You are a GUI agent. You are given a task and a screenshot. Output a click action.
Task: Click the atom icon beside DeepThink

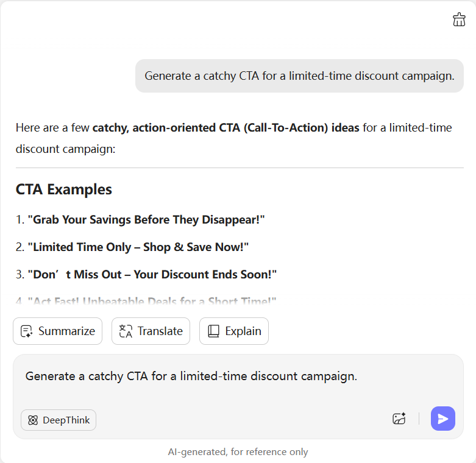[x=33, y=420]
